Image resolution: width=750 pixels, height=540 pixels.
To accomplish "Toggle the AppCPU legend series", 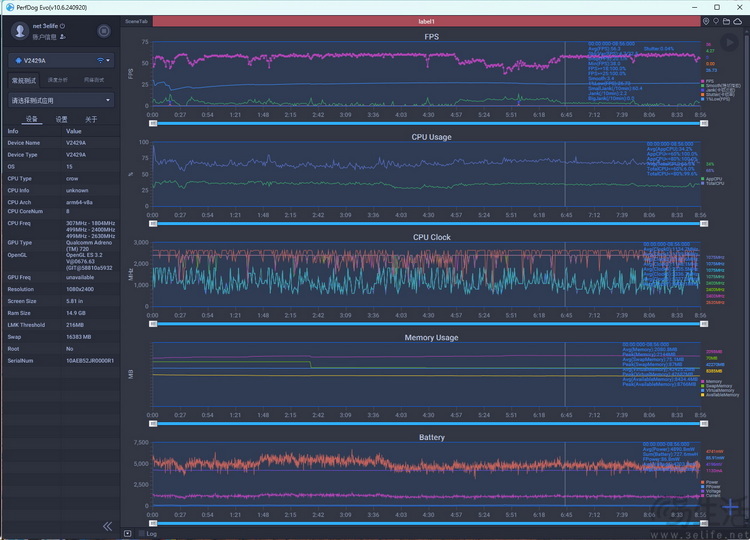I will (x=711, y=179).
